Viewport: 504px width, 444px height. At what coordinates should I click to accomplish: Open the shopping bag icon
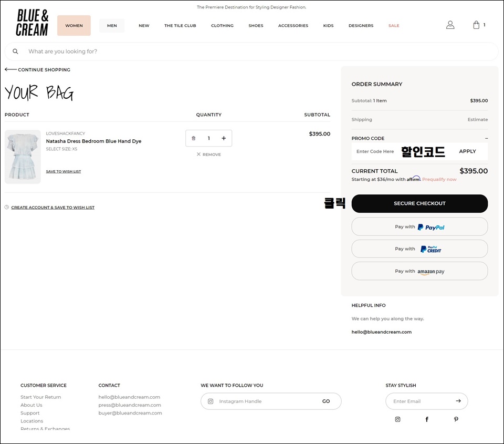point(476,25)
